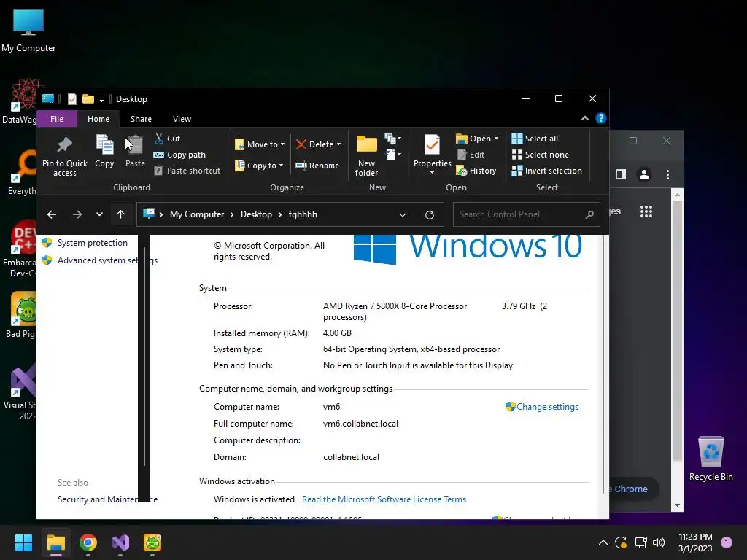Image resolution: width=747 pixels, height=560 pixels.
Task: Click Select none in ribbon
Action: pos(541,155)
